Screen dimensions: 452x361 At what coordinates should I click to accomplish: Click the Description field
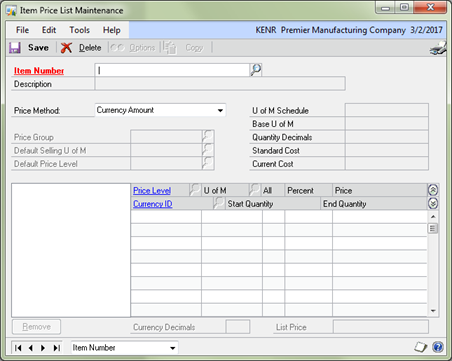click(x=220, y=84)
